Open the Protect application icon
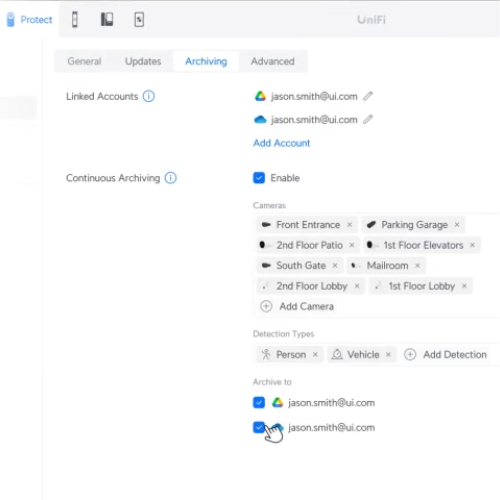Viewport: 500px width, 500px height. 11,19
